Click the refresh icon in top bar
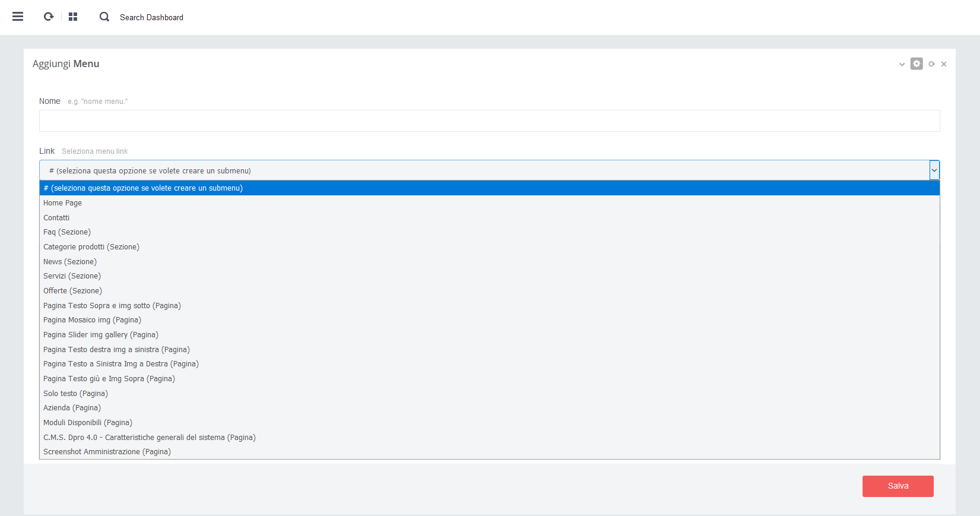Image resolution: width=980 pixels, height=516 pixels. pyautogui.click(x=49, y=17)
